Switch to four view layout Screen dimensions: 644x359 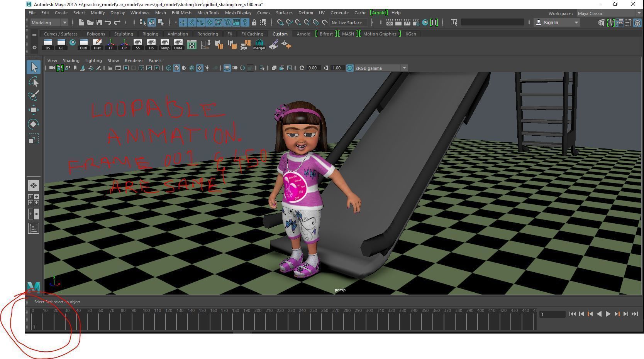[x=34, y=200]
